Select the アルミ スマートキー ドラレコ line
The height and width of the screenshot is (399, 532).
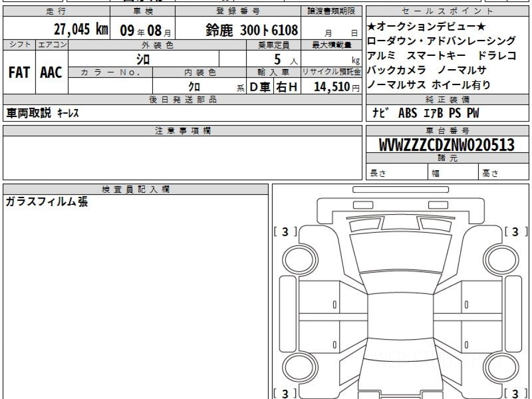442,56
